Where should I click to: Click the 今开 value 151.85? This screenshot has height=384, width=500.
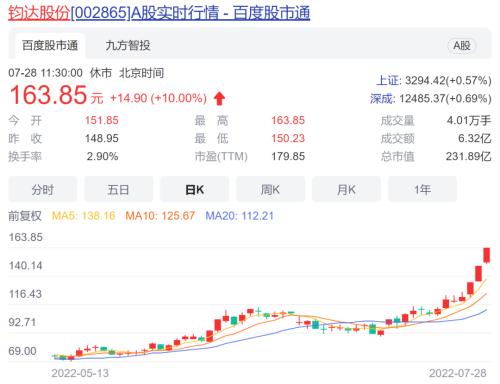[102, 120]
